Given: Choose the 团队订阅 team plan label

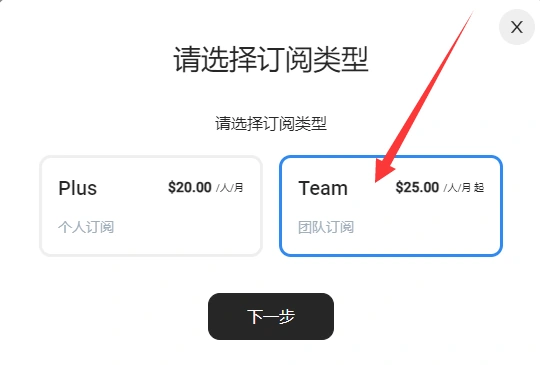Looking at the screenshot, I should pyautogui.click(x=326, y=227).
